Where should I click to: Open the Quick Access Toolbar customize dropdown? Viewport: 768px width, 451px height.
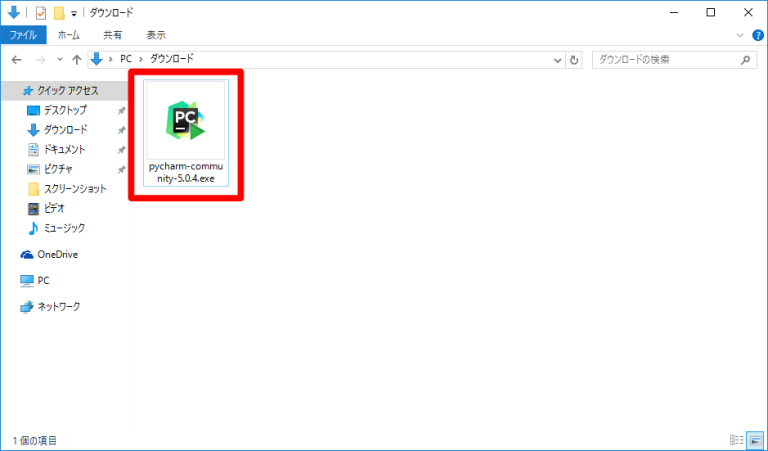point(74,14)
